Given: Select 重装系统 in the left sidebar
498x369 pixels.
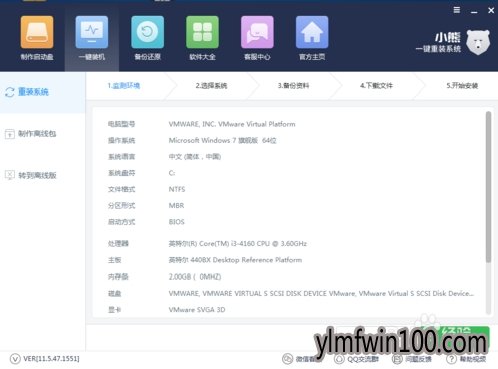Looking at the screenshot, I should tap(43, 92).
